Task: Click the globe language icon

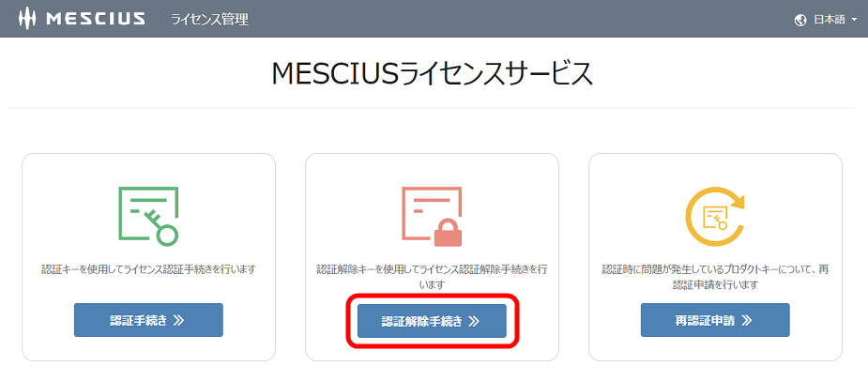Action: tap(800, 20)
